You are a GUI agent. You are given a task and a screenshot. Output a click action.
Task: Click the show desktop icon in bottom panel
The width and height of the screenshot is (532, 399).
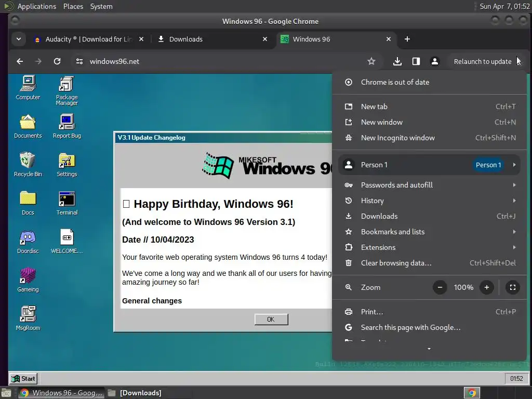(x=5, y=393)
